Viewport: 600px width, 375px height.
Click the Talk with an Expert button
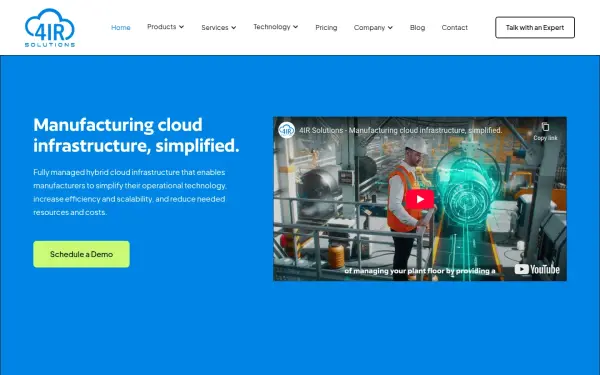[535, 28]
